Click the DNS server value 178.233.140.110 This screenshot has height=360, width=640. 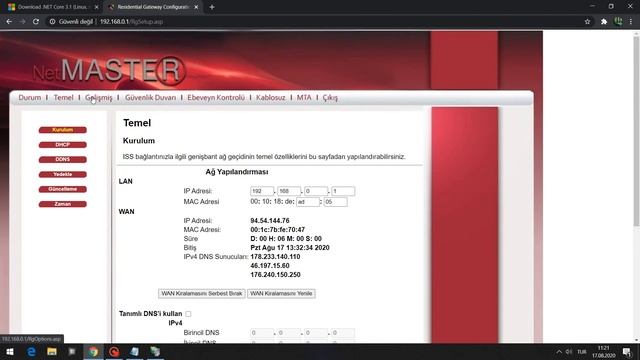tap(275, 257)
